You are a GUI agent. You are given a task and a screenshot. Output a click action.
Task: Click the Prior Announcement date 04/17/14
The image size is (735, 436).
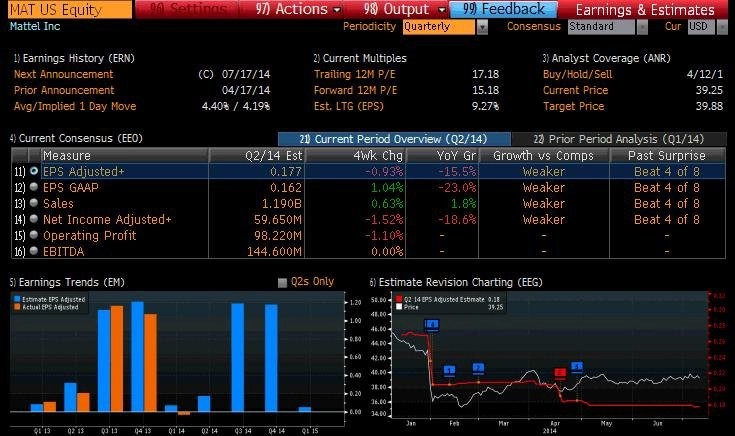(x=246, y=90)
